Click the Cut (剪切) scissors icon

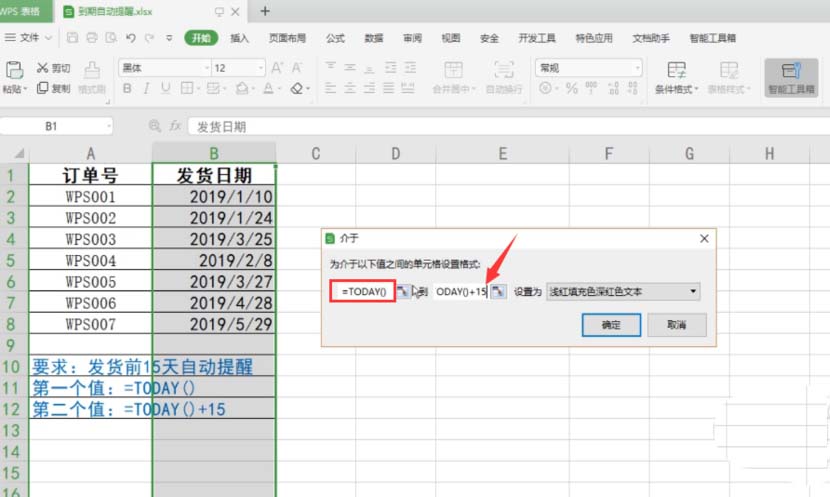click(43, 68)
